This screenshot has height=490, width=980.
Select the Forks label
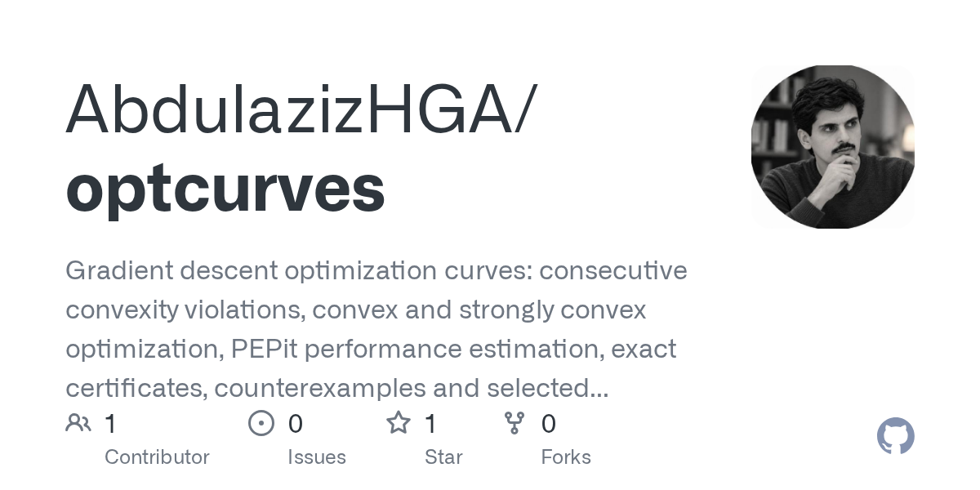pos(566,457)
